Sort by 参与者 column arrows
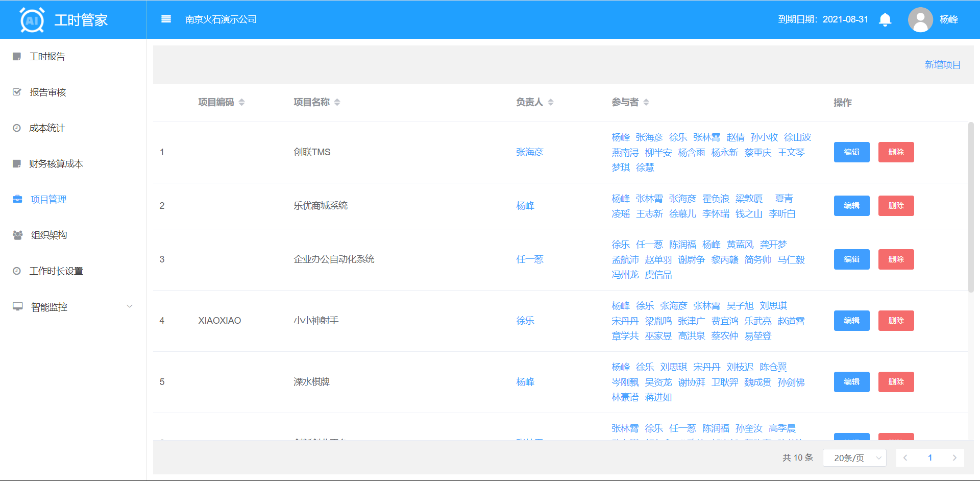The height and width of the screenshot is (481, 980). [646, 102]
